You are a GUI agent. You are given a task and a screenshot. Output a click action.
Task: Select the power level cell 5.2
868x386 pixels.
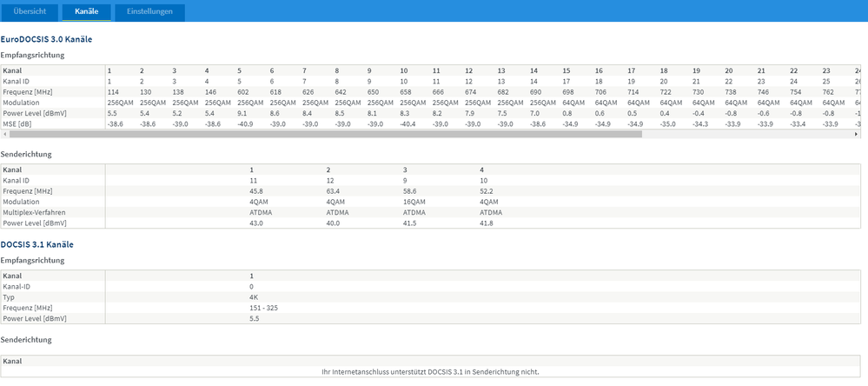(176, 113)
